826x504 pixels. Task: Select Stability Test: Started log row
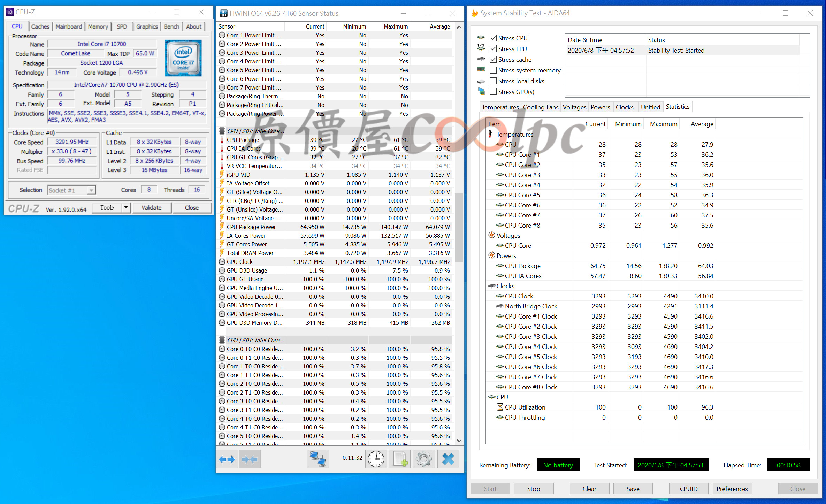[683, 50]
